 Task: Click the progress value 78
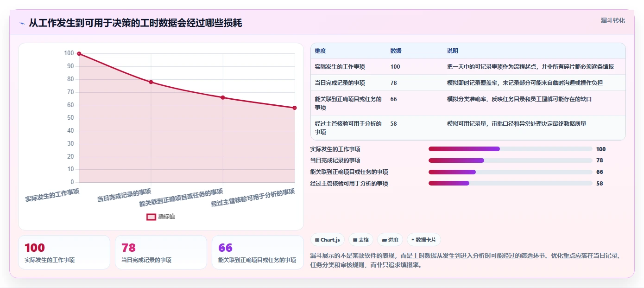click(x=600, y=160)
